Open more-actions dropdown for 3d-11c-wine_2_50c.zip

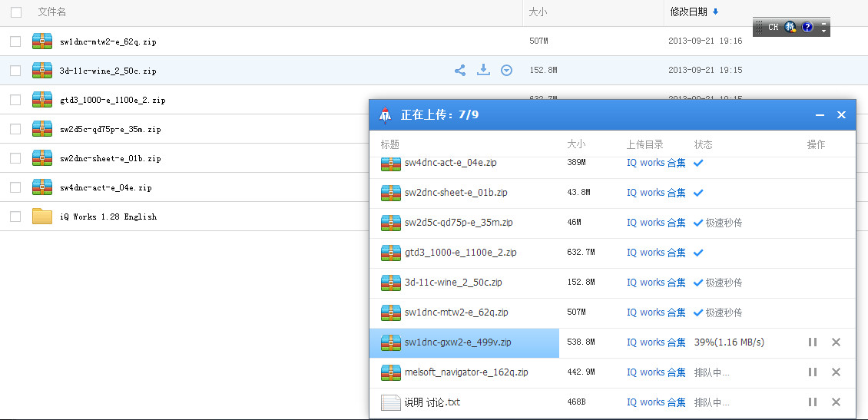[506, 71]
